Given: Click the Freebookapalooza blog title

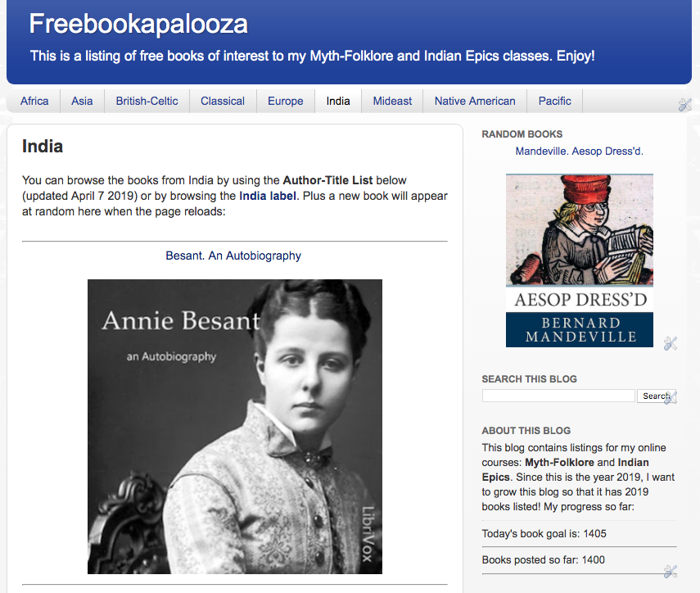Looking at the screenshot, I should pyautogui.click(x=138, y=24).
